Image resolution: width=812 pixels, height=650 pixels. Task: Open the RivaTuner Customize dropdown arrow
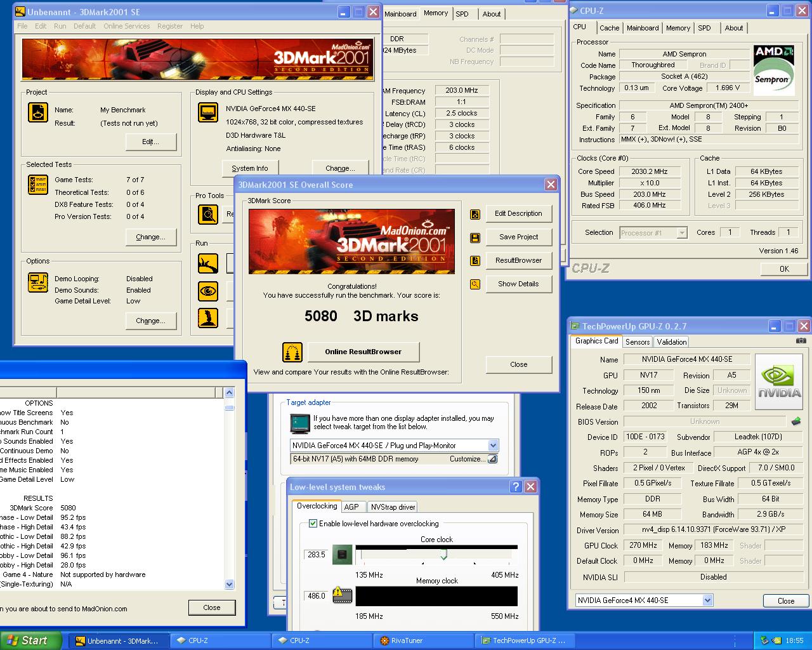pos(492,459)
